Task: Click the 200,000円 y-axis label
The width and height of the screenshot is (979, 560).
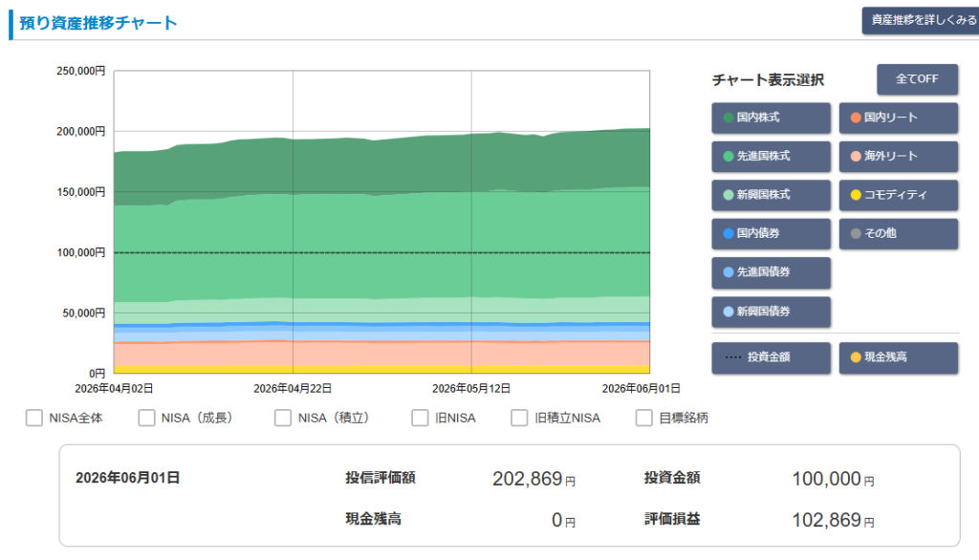Action: coord(80,132)
